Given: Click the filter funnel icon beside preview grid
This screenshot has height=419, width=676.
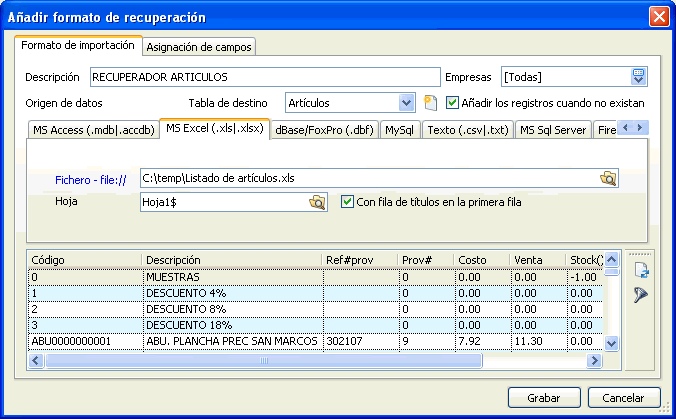Looking at the screenshot, I should tap(641, 295).
